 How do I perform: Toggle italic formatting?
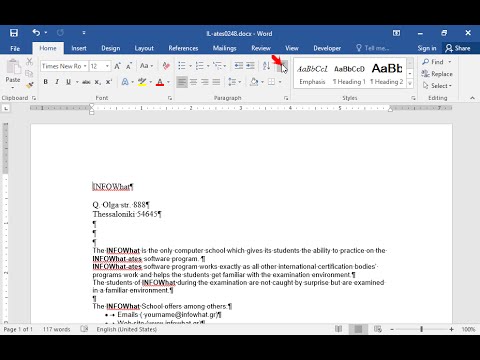tap(57, 82)
